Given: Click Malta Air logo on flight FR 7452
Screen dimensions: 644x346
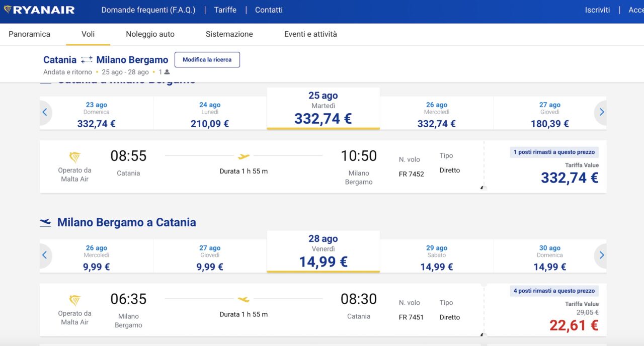Looking at the screenshot, I should pyautogui.click(x=74, y=157).
